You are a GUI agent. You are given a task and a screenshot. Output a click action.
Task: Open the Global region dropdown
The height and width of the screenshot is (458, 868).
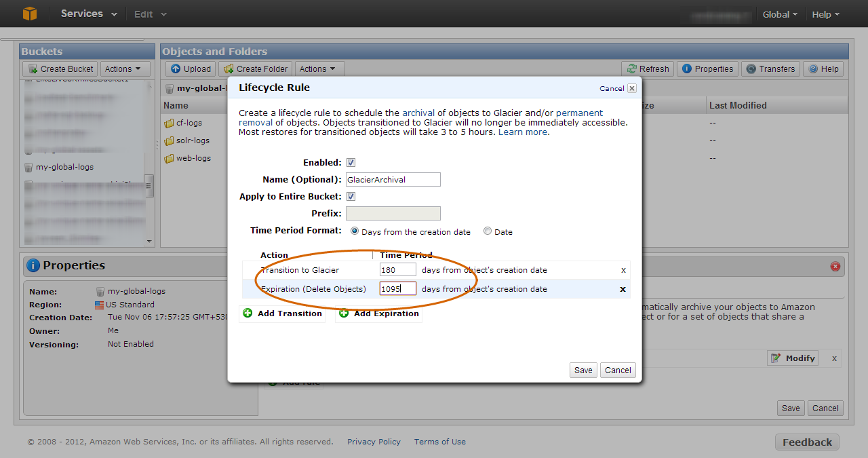pyautogui.click(x=779, y=14)
